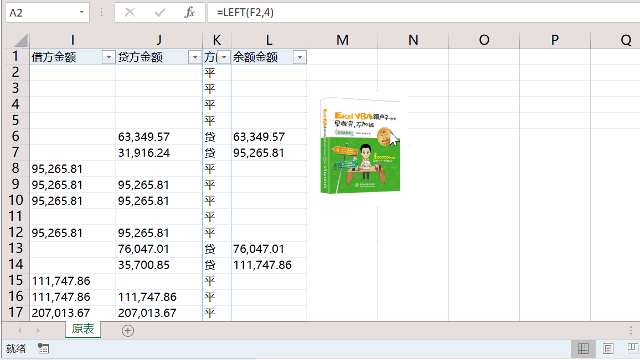
Task: Open the 余额金额 filter dropdown
Action: [300, 57]
